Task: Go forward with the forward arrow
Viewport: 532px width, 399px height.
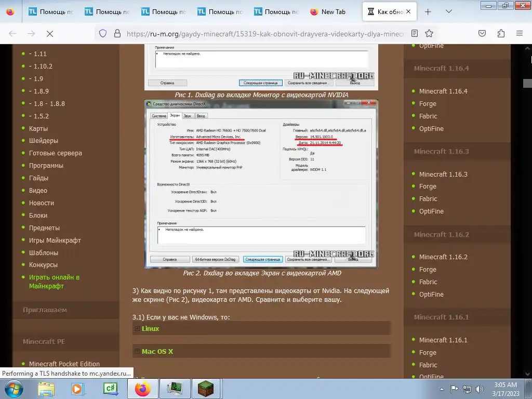Action: pyautogui.click(x=31, y=34)
